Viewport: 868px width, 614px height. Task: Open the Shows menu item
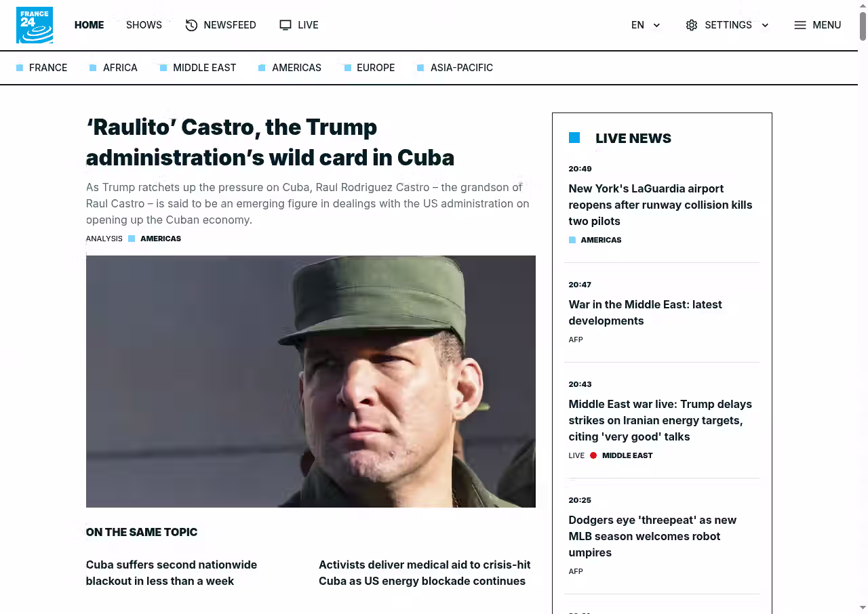pyautogui.click(x=144, y=25)
